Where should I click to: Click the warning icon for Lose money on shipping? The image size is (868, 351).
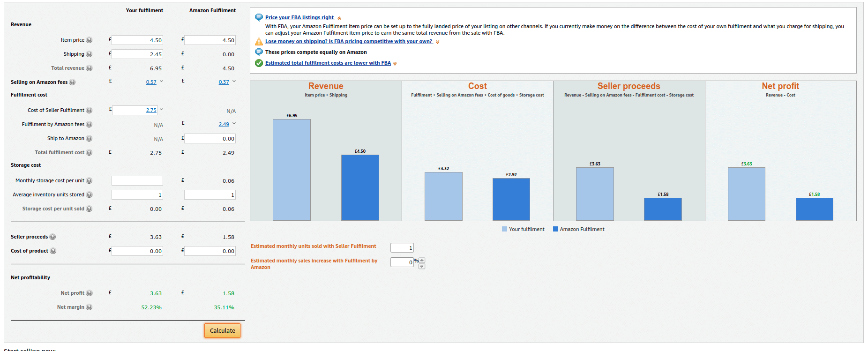click(x=259, y=42)
